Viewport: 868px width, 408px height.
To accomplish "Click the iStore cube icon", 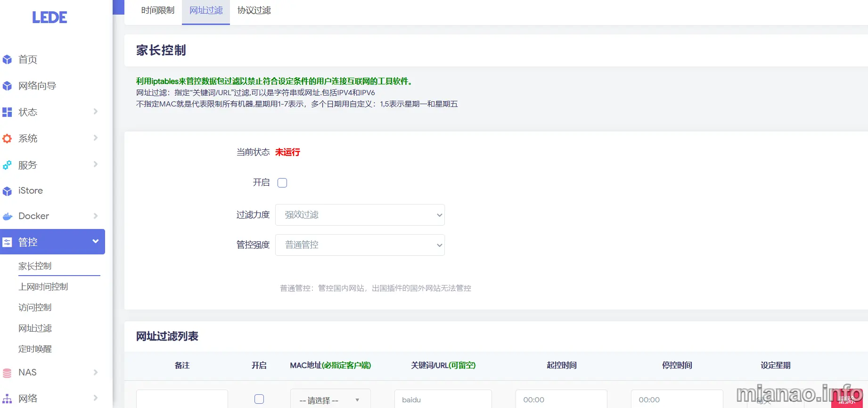I will [7, 191].
